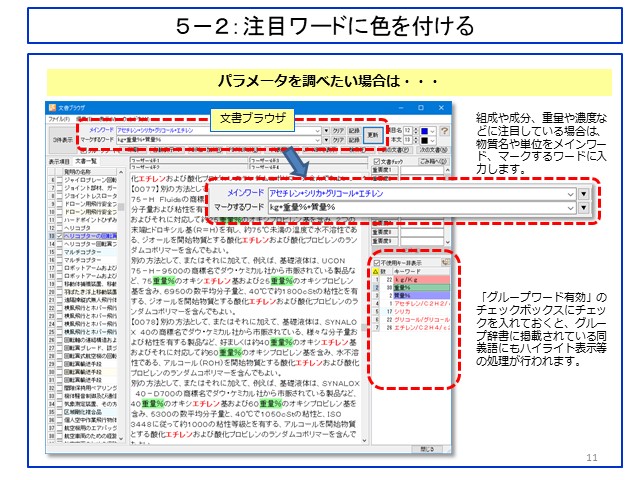Click the キーワード column header
Screen dimensions: 640x480
pos(421,271)
